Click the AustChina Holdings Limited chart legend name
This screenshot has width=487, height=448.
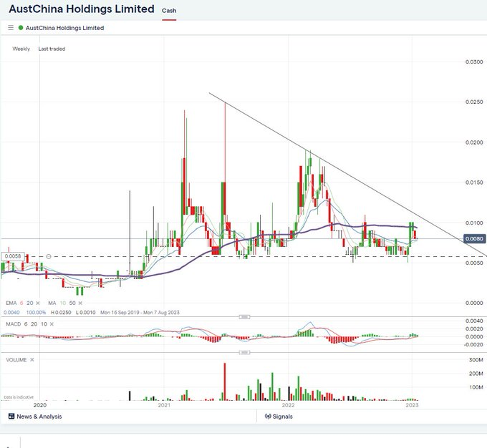64,28
